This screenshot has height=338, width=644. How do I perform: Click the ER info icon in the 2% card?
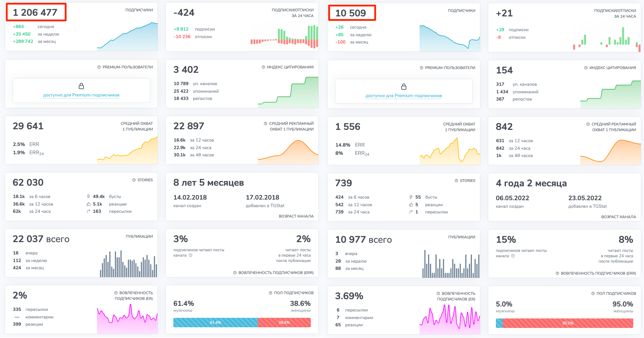116,293
